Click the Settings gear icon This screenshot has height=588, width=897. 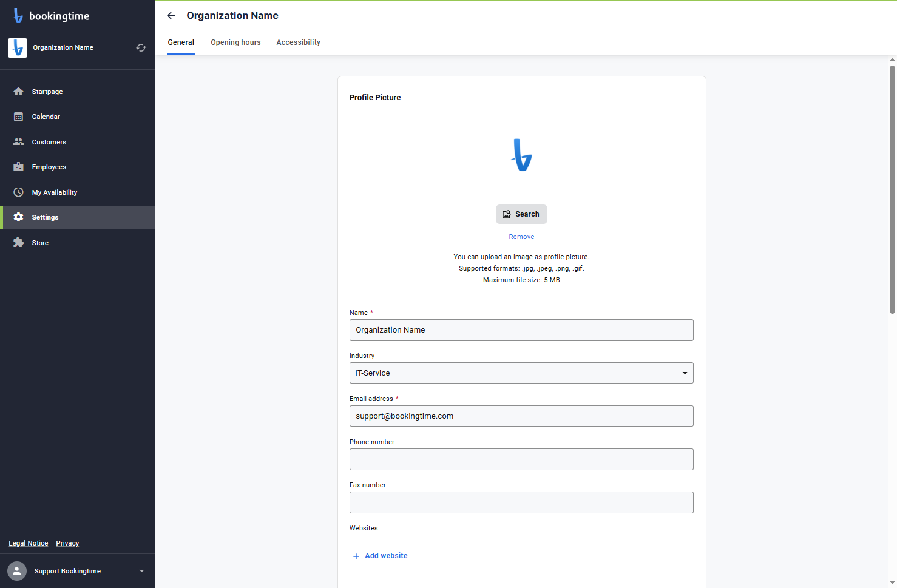point(19,217)
